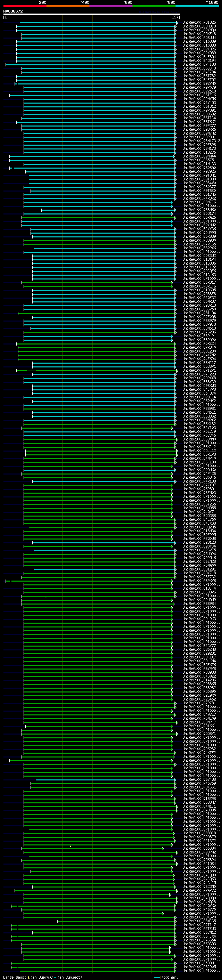Viewport: 222px width, 980px height.
Task: Click the UniRef100_B9NA44 label
Action: [199, 156]
